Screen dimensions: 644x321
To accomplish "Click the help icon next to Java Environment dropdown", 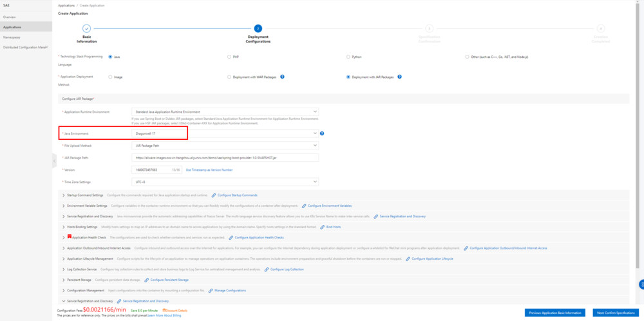I will 322,133.
